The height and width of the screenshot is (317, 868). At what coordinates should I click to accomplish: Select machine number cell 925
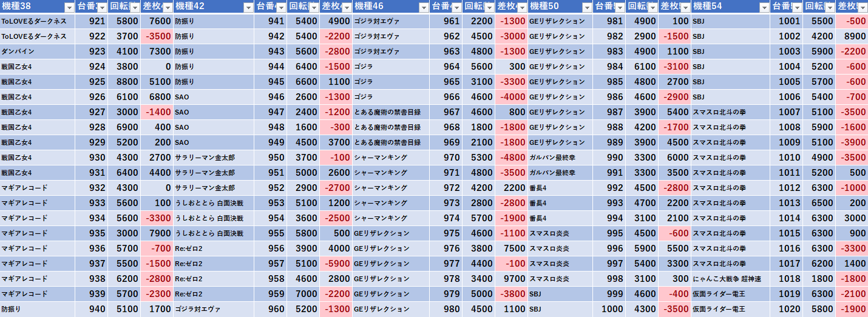pos(92,82)
